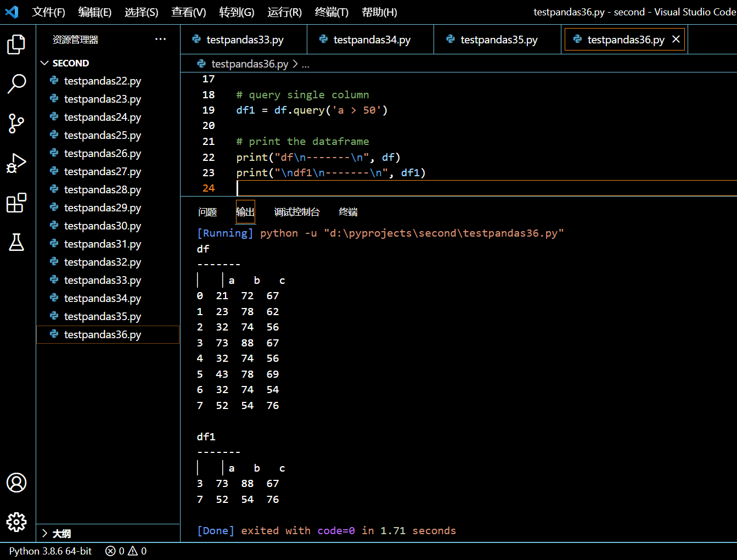Click line number 19 in the gutter

click(x=209, y=110)
